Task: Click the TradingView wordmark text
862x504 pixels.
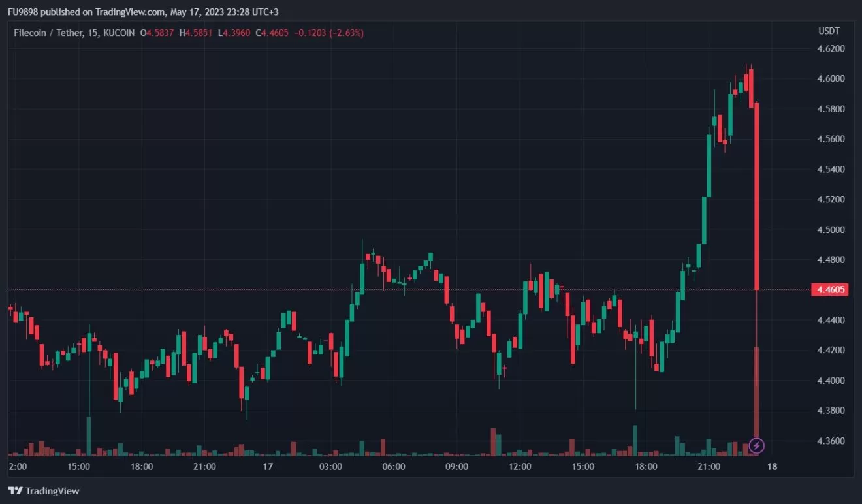Action: 53,491
